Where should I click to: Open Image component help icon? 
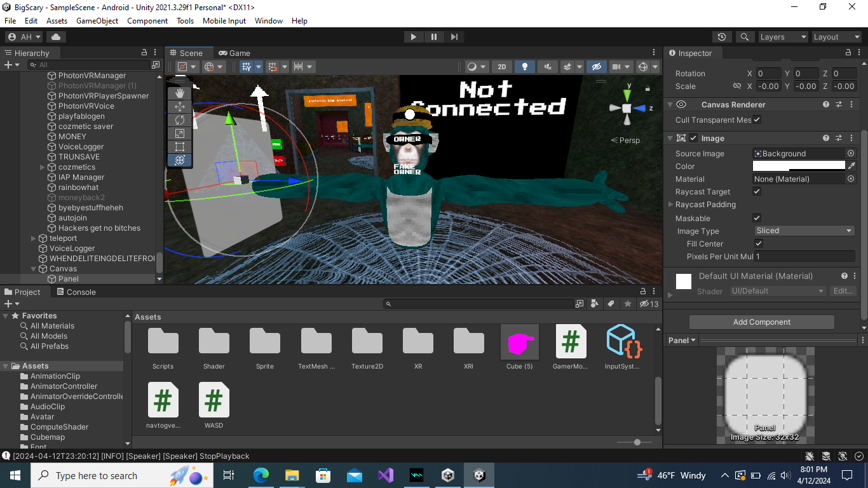coord(826,138)
